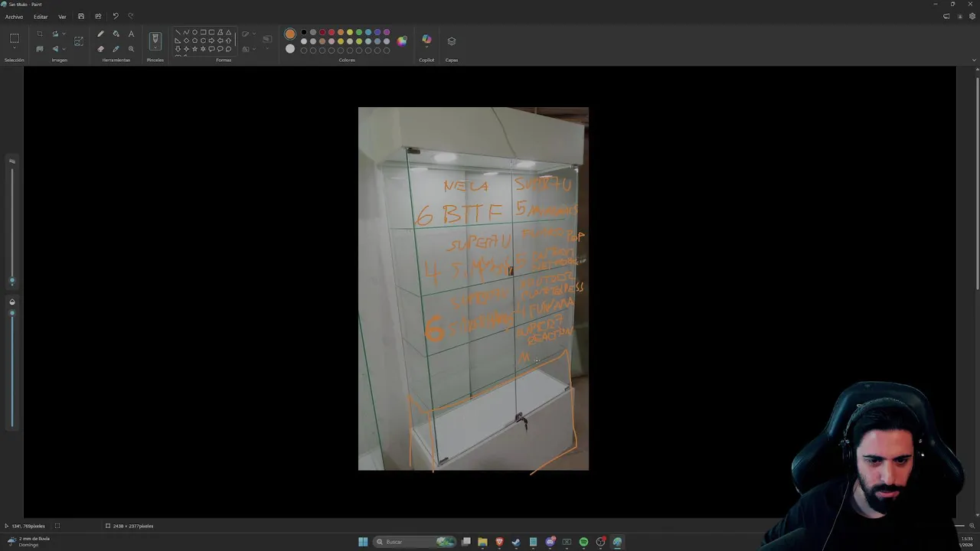Click the zoom in icon in status bar
980x551 pixels.
click(972, 526)
